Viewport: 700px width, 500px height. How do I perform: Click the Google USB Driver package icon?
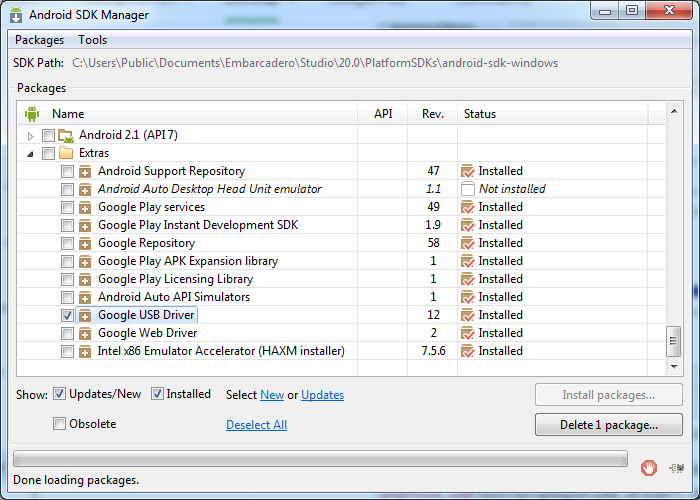pyautogui.click(x=85, y=315)
